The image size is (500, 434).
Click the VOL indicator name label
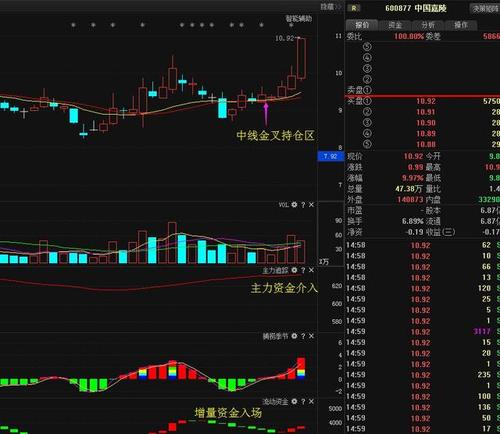tap(283, 205)
